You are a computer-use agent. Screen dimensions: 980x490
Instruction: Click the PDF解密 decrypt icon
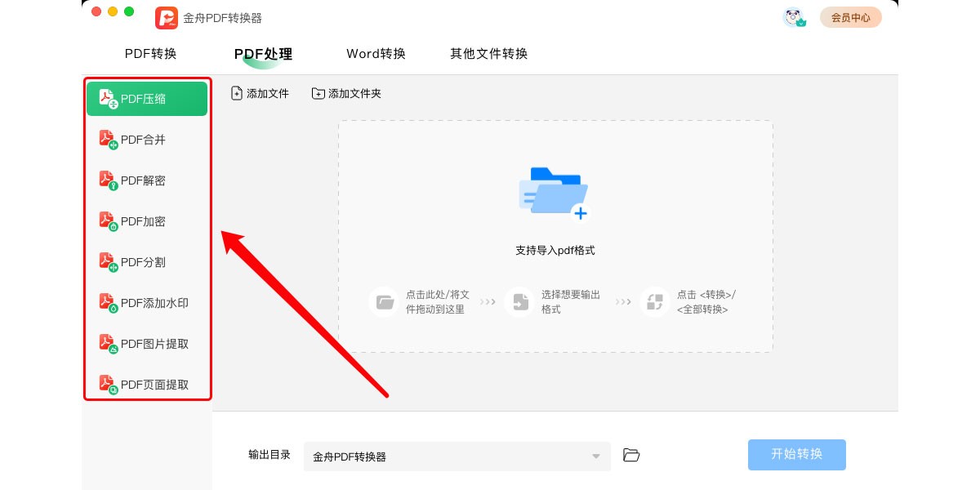tap(108, 180)
